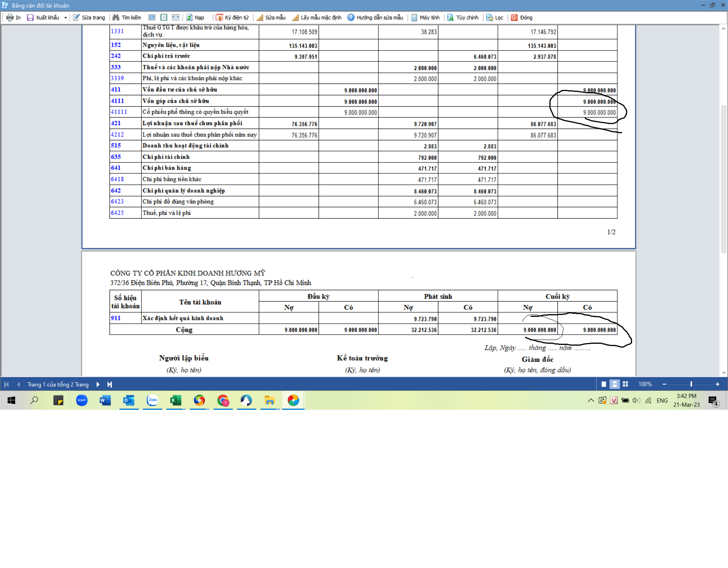Expand the Xuất khẩu dropdown arrow
Viewport: 728px width, 568px height.
[x=66, y=17]
